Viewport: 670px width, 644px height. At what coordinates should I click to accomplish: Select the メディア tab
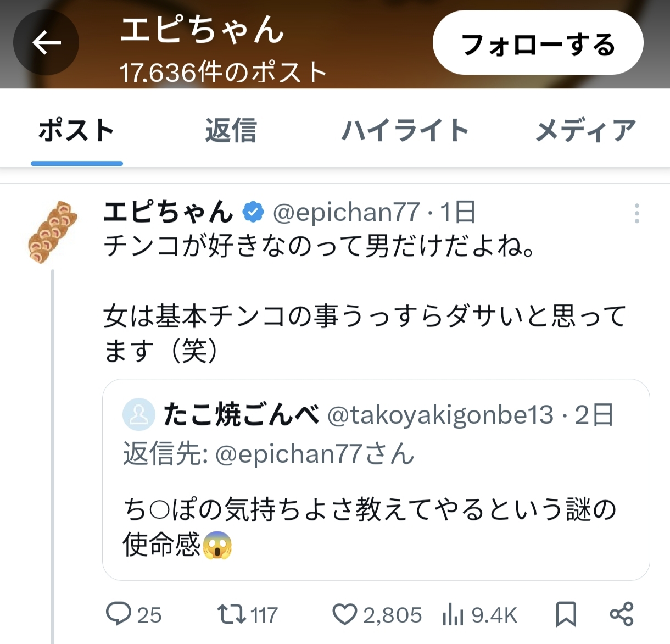pos(585,131)
